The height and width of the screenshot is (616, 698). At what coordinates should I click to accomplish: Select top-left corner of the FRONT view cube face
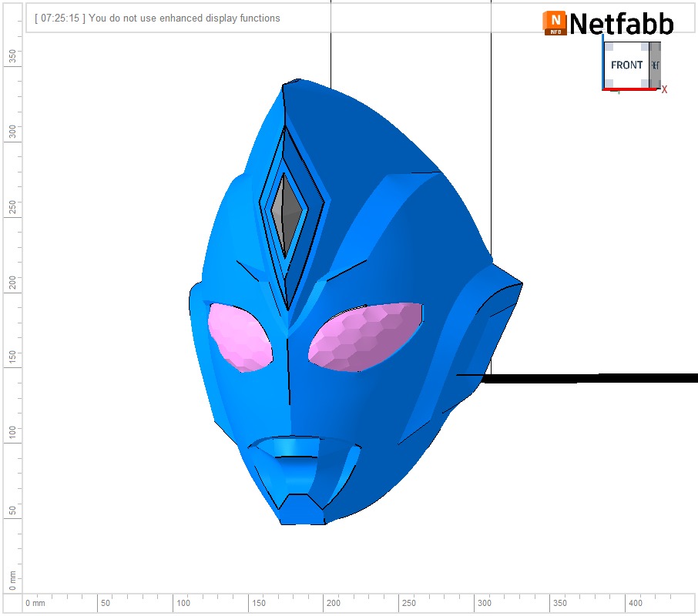[x=609, y=47]
